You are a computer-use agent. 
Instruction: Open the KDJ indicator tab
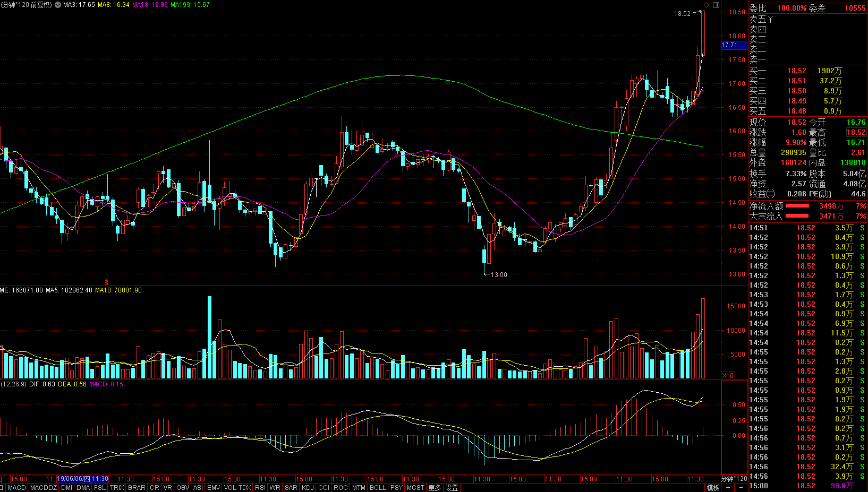point(308,488)
